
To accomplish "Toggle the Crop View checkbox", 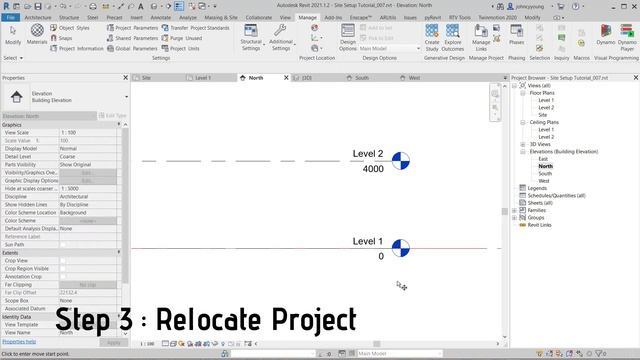I will tap(63, 260).
